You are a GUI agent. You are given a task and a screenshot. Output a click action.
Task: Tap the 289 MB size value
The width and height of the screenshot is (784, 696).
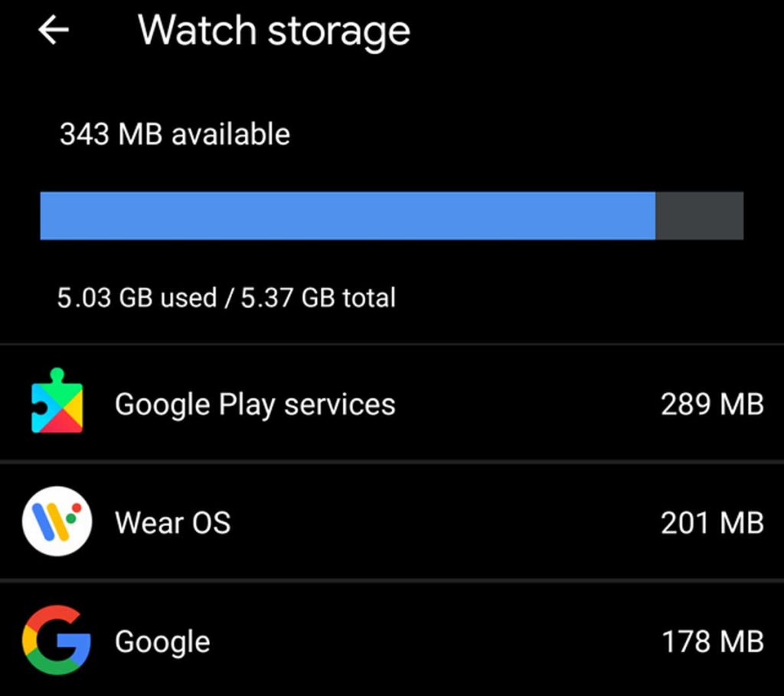point(712,404)
